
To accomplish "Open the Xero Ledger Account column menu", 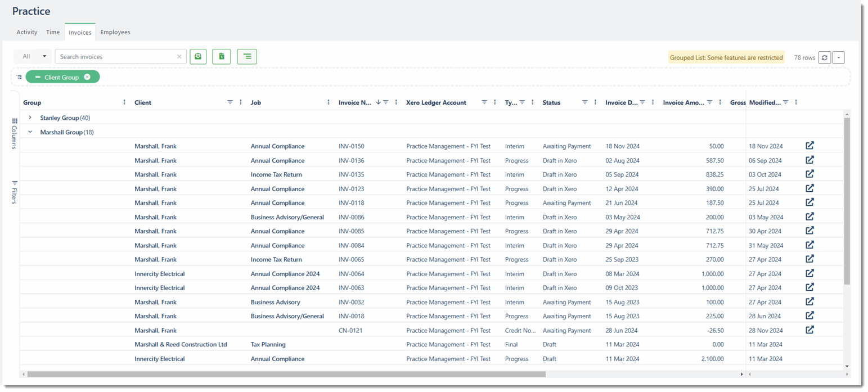I will coord(495,102).
